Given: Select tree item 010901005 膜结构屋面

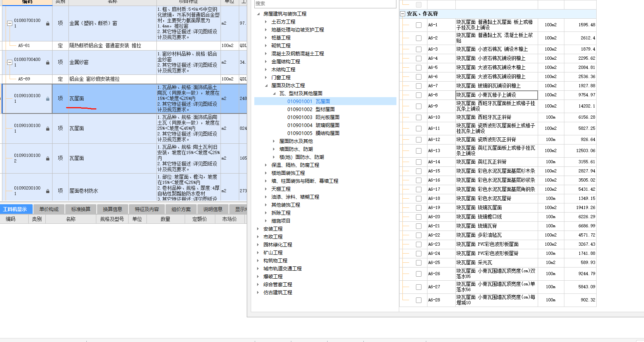Looking at the screenshot, I should coord(313,133).
